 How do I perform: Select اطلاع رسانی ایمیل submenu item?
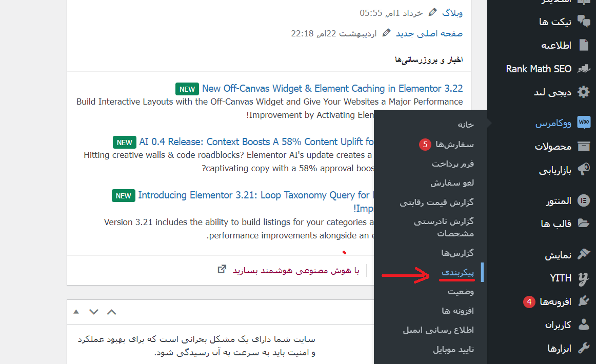438,330
